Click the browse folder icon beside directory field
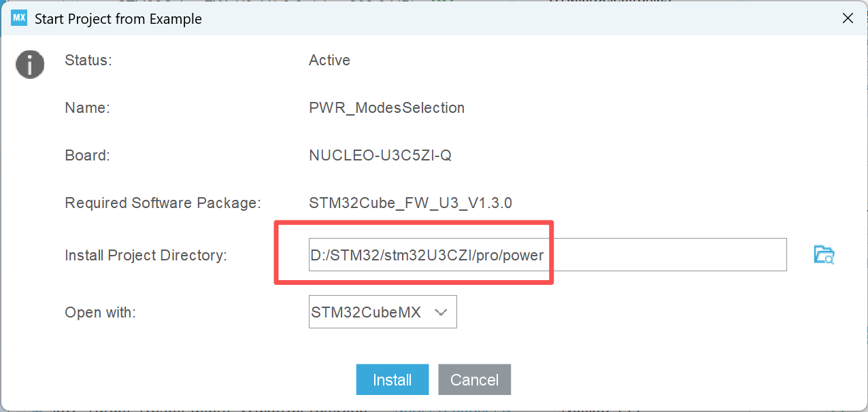This screenshot has height=412, width=868. (824, 255)
